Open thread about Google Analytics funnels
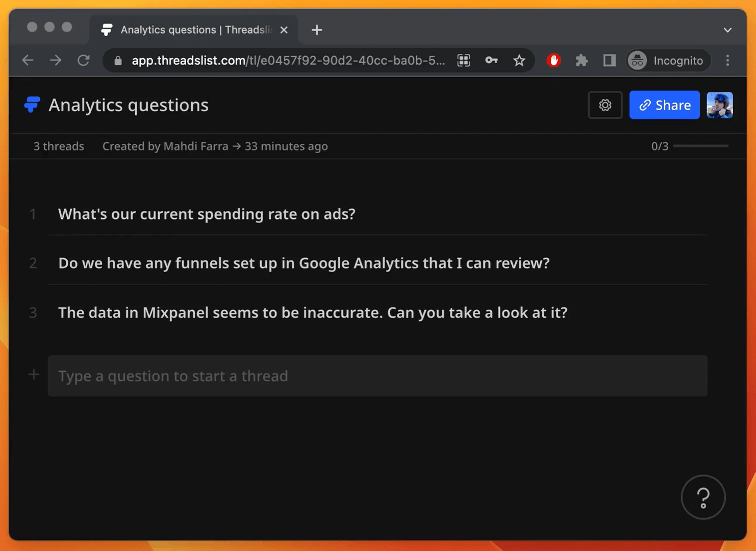 coord(304,263)
